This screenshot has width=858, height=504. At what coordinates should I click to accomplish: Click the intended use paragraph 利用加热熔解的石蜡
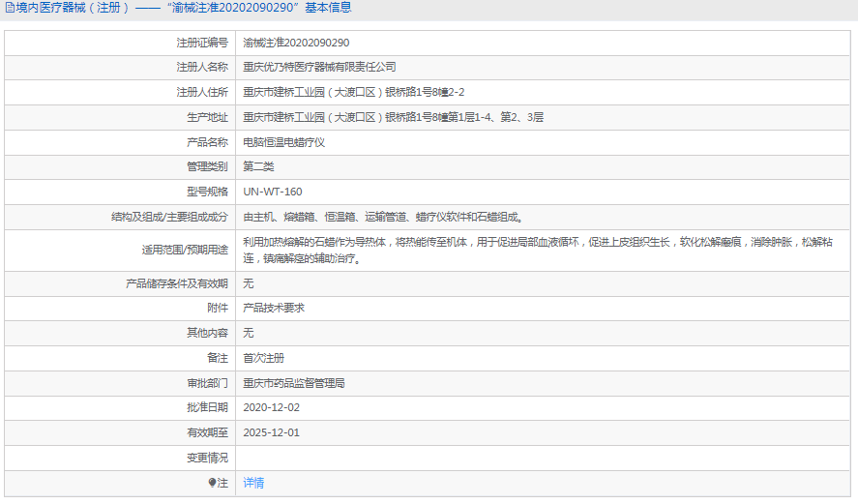(538, 250)
